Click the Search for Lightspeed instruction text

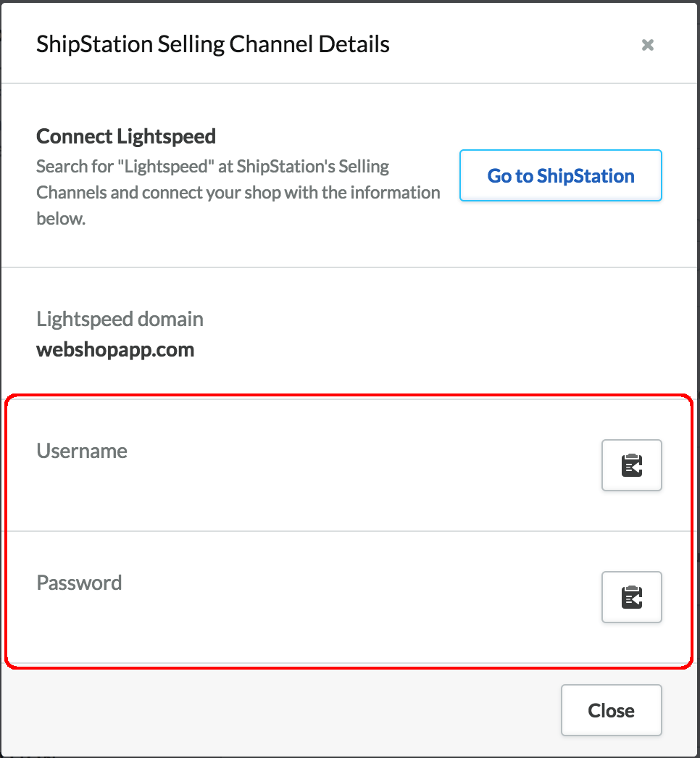click(212, 167)
